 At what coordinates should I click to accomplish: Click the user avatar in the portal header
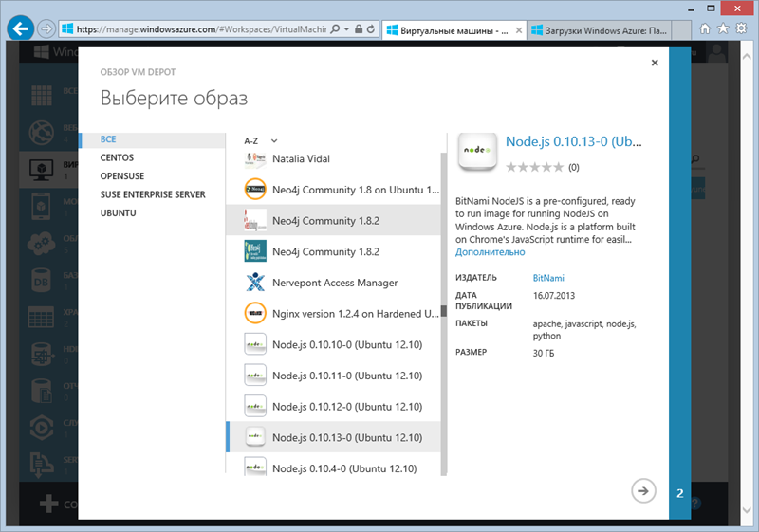tap(717, 52)
